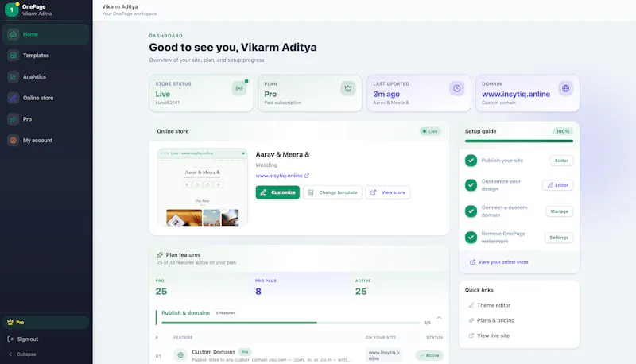
Task: Click Editor button beside Publish your site
Action: (x=561, y=161)
